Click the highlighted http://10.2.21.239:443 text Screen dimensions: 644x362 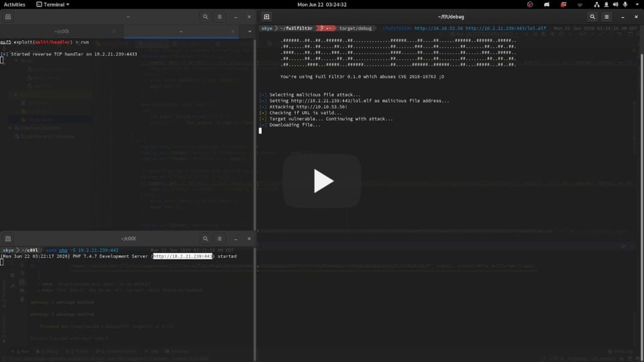tap(182, 256)
